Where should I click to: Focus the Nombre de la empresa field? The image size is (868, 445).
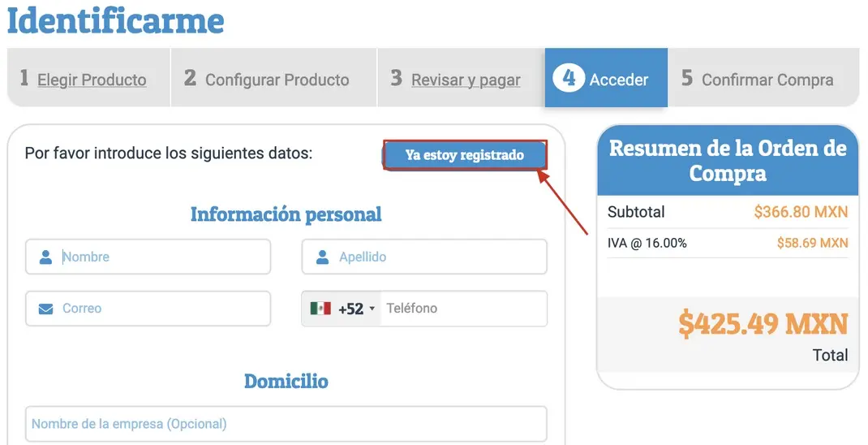[286, 424]
